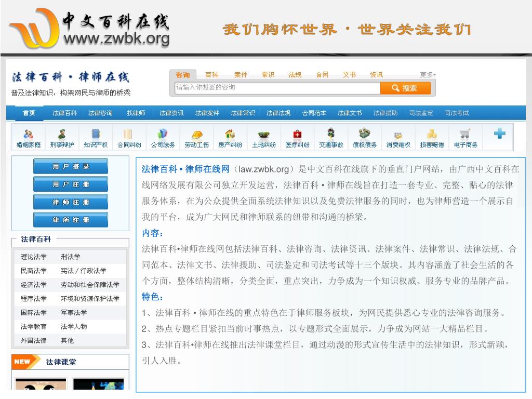Switch search tab to 案件

(241, 75)
